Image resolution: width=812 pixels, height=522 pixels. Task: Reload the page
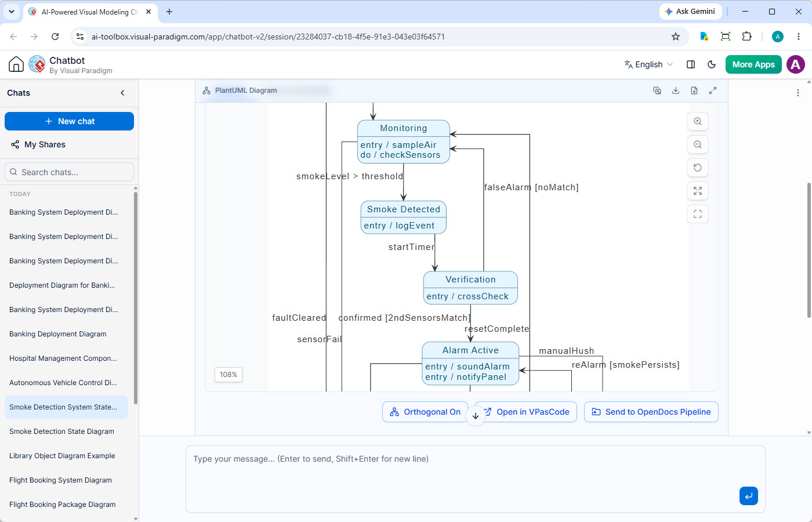[55, 37]
